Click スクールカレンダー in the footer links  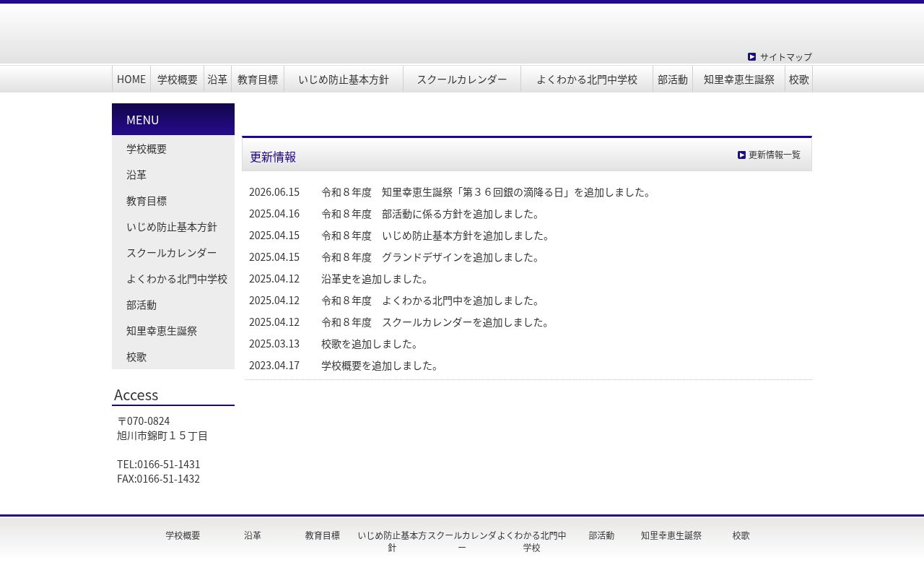(x=462, y=541)
